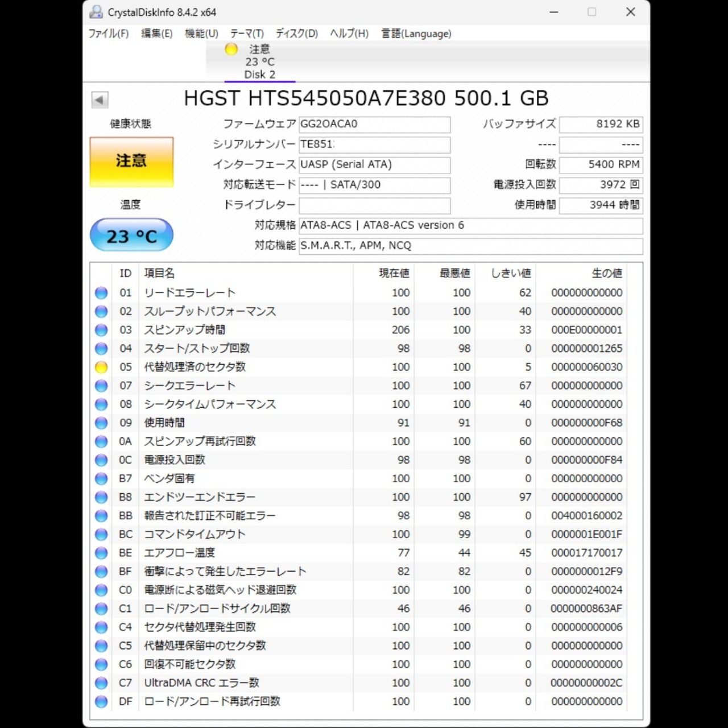Viewport: 728px width, 728px height.
Task: Click the status orb for ID BF row
Action: [x=101, y=572]
